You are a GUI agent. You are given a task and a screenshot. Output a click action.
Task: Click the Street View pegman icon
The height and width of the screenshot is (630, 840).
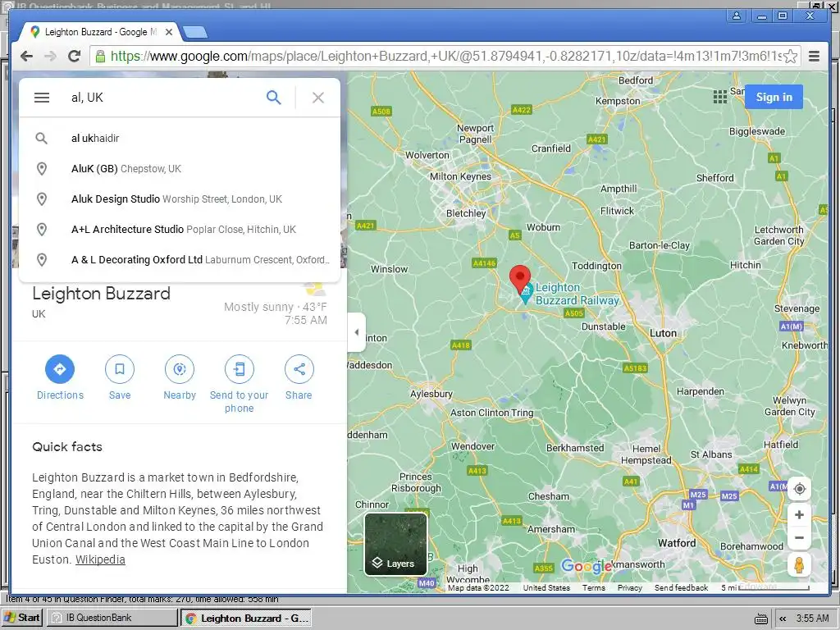point(799,565)
